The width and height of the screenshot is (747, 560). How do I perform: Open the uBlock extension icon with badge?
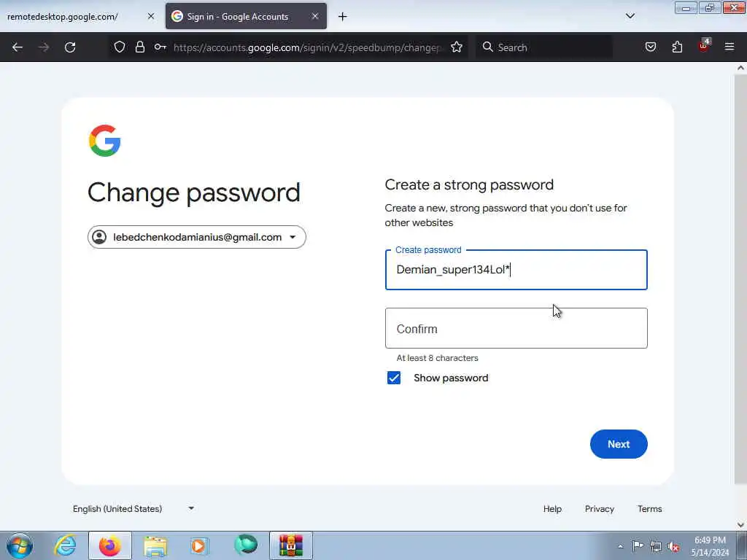point(704,46)
